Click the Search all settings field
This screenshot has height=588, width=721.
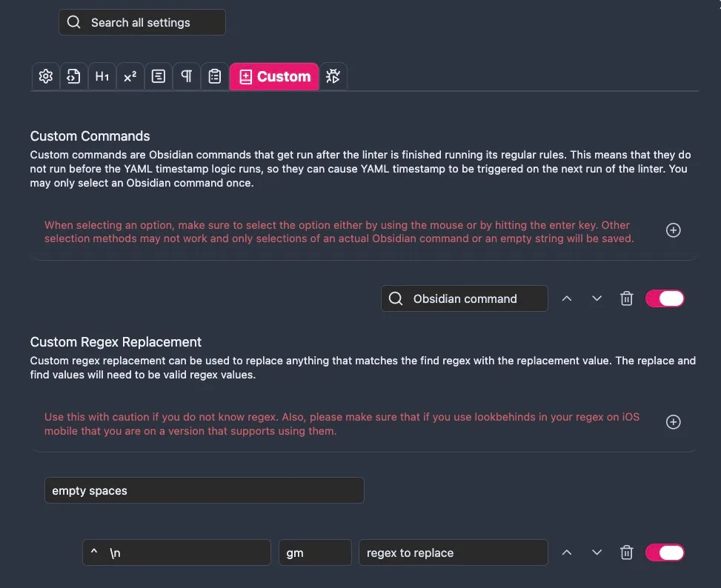pyautogui.click(x=142, y=22)
